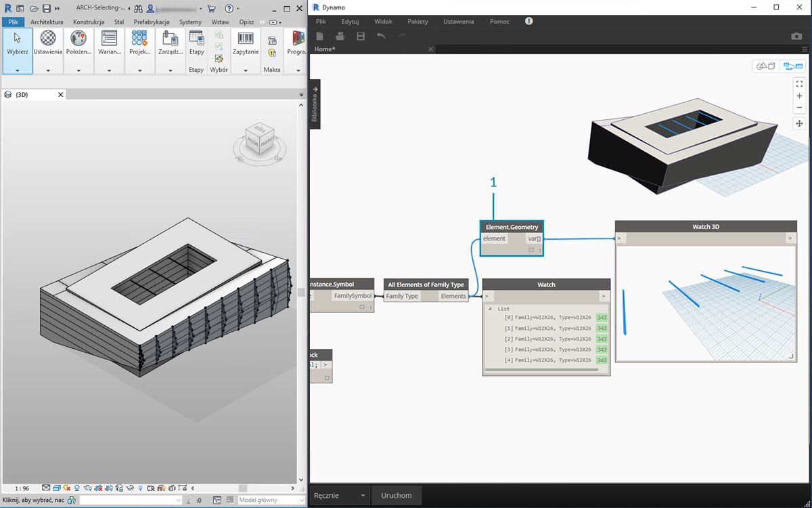Select Konstrukcja ribbon tab in Revit
Viewport: 812px width, 508px height.
(x=89, y=22)
